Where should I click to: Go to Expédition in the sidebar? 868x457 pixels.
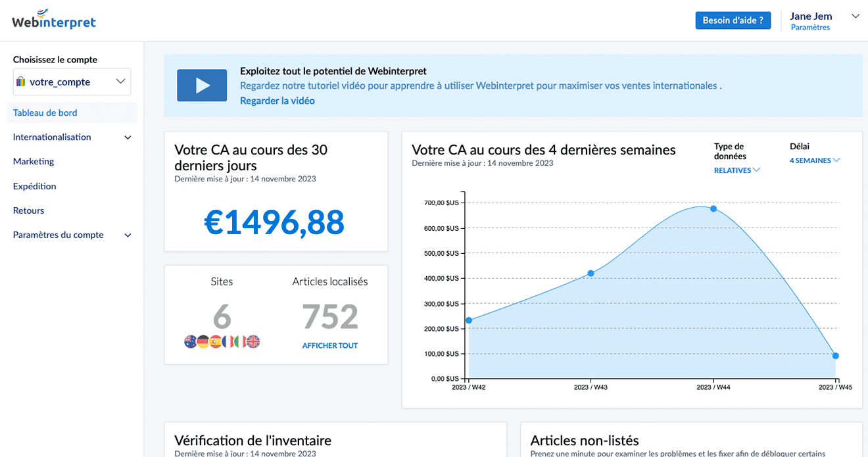tap(35, 186)
